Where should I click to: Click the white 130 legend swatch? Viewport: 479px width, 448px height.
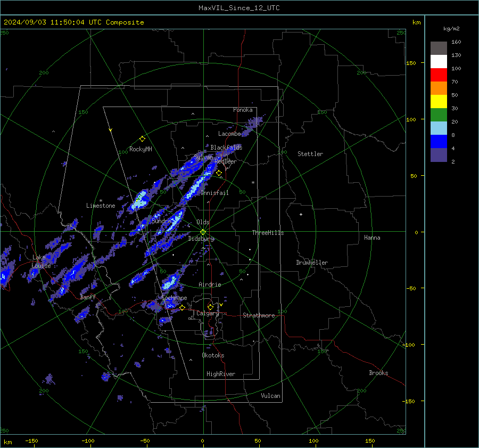coord(439,62)
